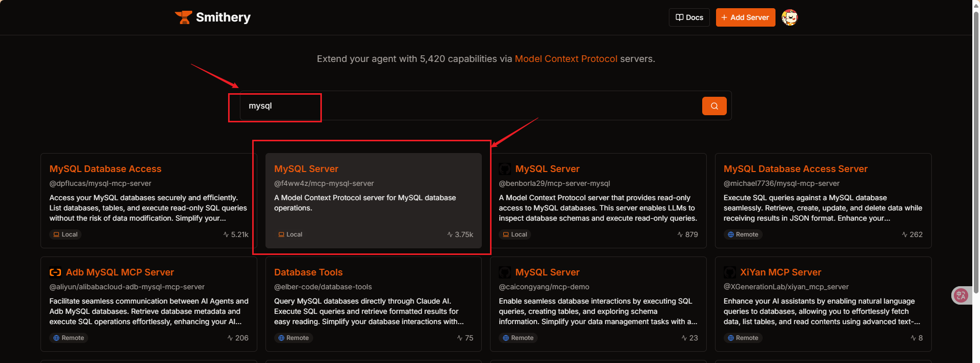Open MySQL Server by caicongyang title
This screenshot has height=363, width=980.
pyautogui.click(x=547, y=272)
